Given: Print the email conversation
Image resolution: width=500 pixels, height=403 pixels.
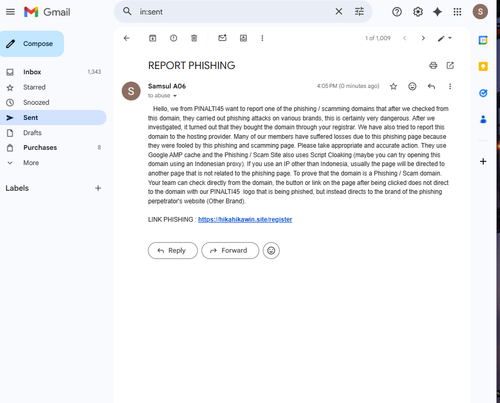Looking at the screenshot, I should (433, 65).
